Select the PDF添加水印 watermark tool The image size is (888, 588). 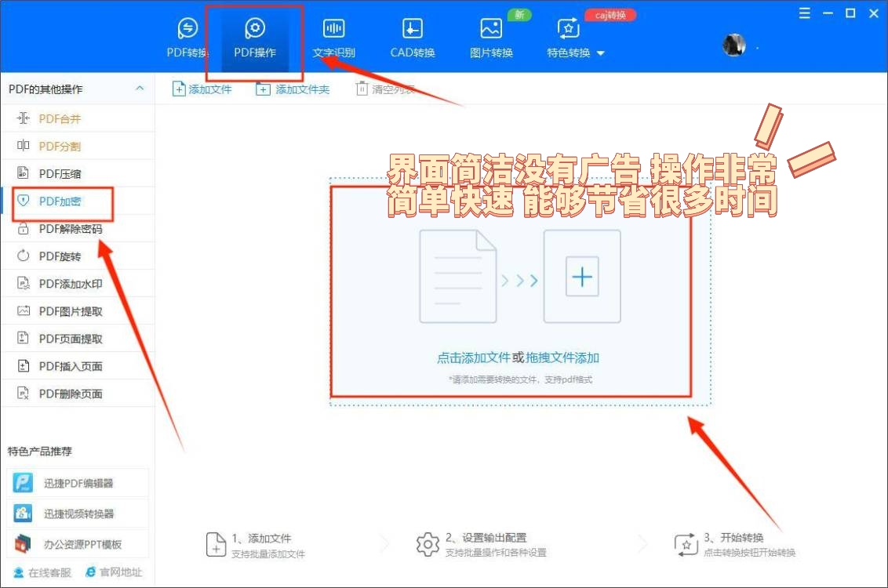click(x=67, y=283)
